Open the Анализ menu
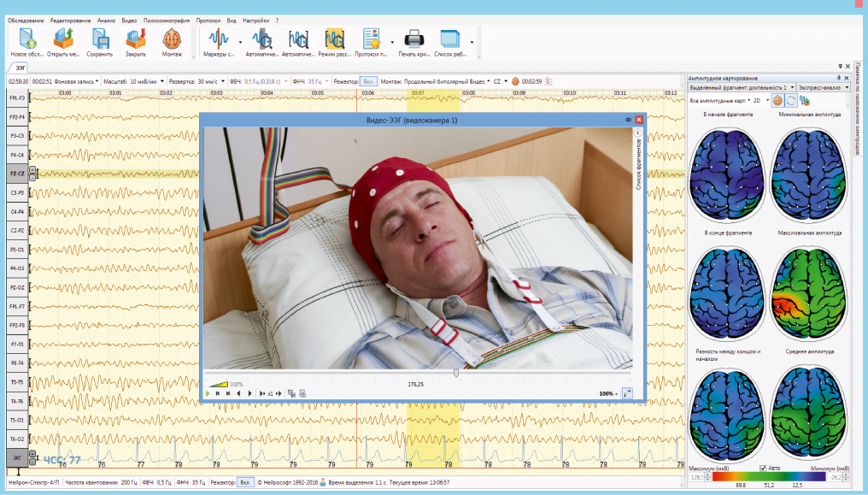This screenshot has width=868, height=495. [106, 19]
